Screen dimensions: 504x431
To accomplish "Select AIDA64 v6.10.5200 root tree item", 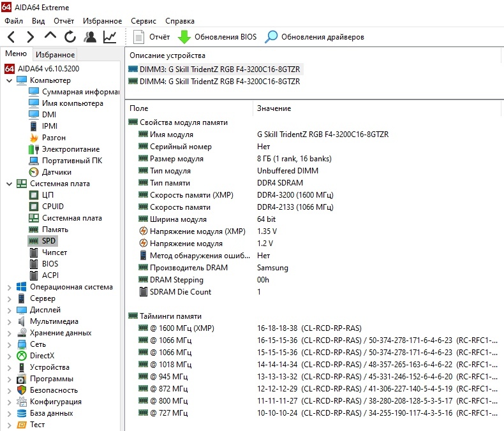I will 41,68.
